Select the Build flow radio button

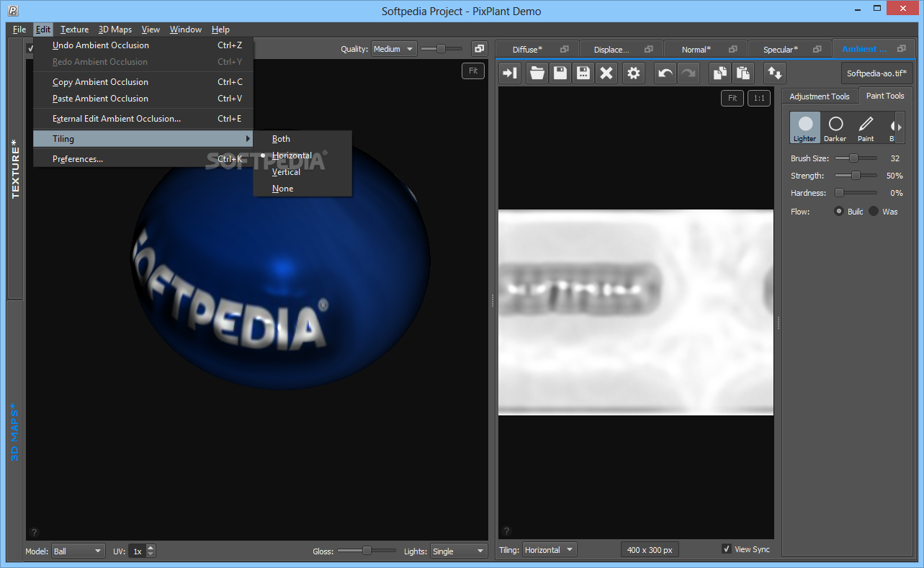839,212
